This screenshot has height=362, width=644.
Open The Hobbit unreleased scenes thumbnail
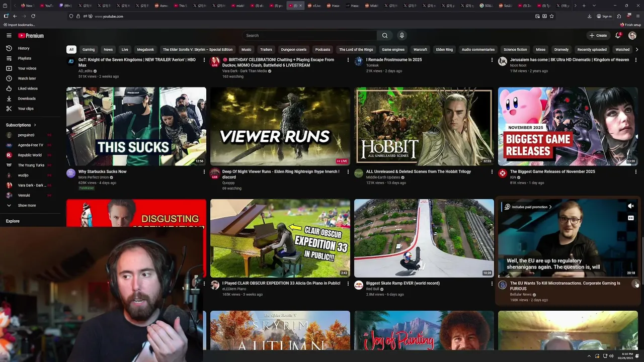point(424,127)
